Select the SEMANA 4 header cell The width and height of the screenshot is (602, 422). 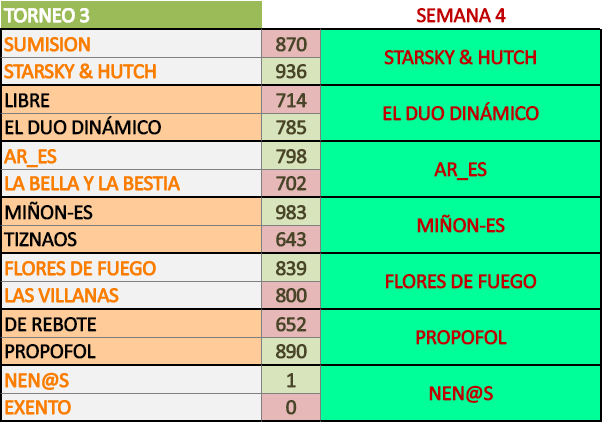tap(460, 16)
